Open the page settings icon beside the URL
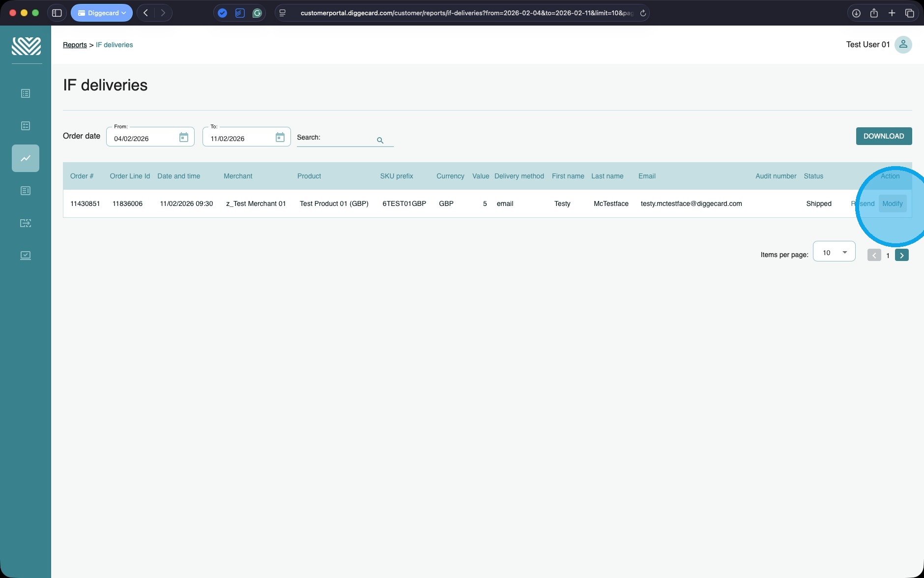The width and height of the screenshot is (924, 578). coord(283,13)
